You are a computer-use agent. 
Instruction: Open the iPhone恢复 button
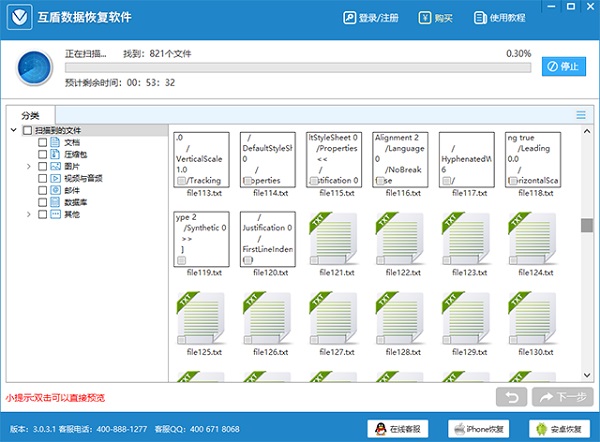coord(479,429)
